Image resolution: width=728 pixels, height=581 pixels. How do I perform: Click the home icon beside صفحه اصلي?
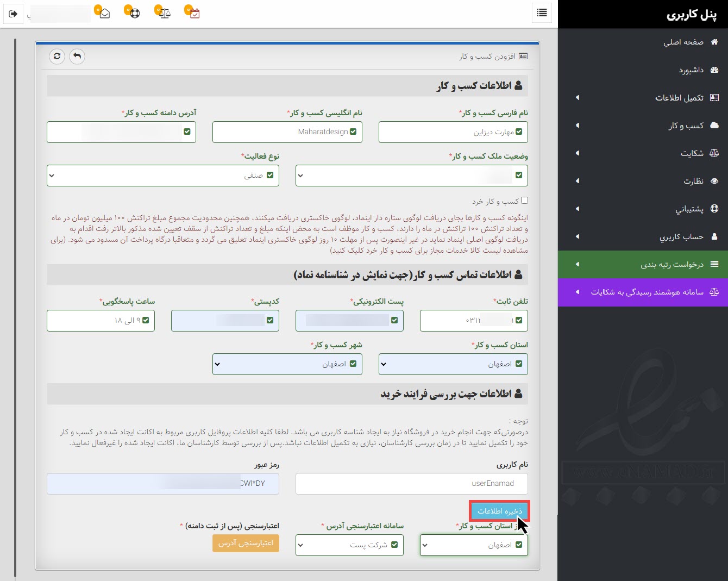tap(714, 42)
